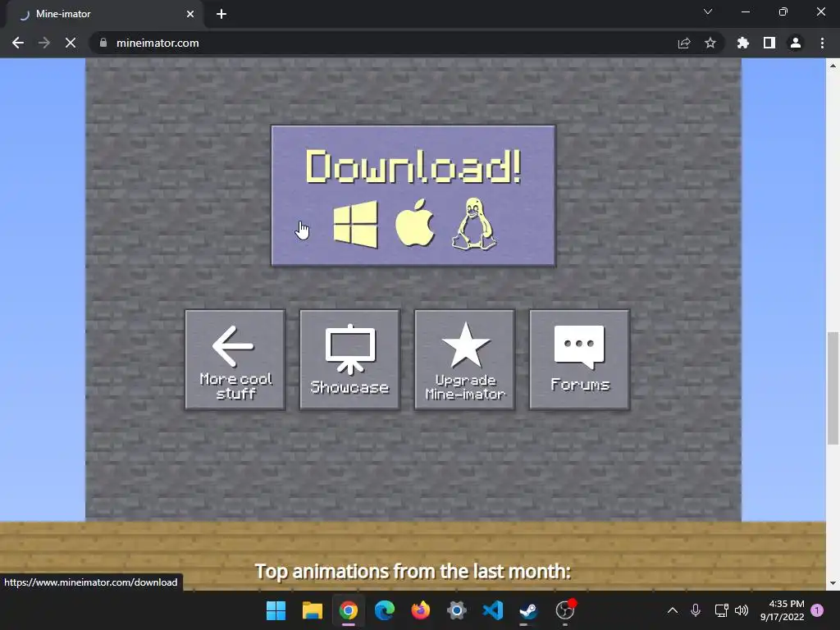Launch Firefox from taskbar

point(421,610)
